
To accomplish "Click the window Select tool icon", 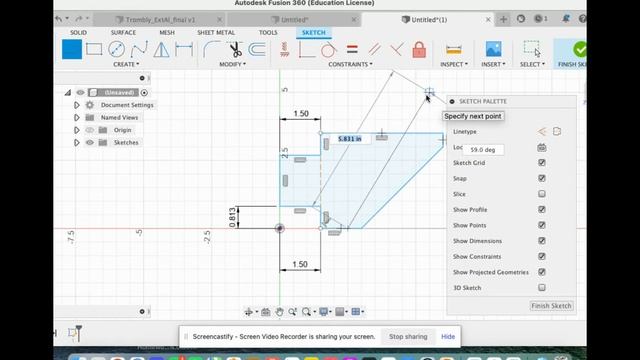I will pyautogui.click(x=532, y=49).
